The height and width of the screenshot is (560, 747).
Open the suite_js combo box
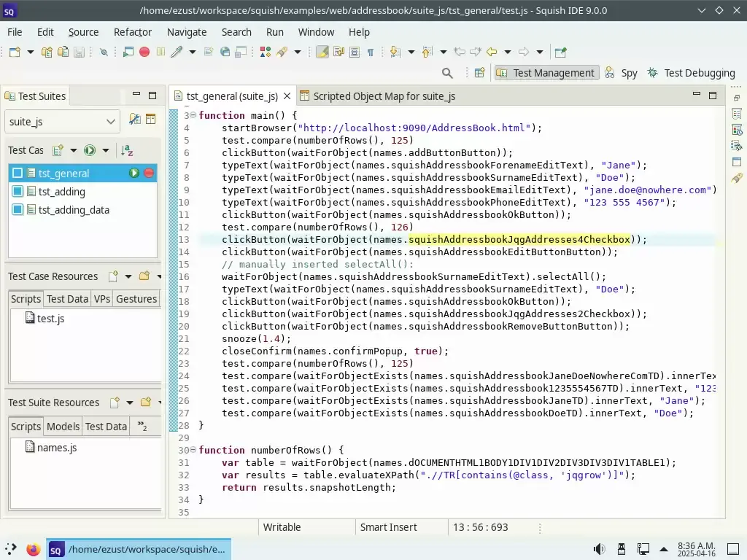[x=62, y=122]
